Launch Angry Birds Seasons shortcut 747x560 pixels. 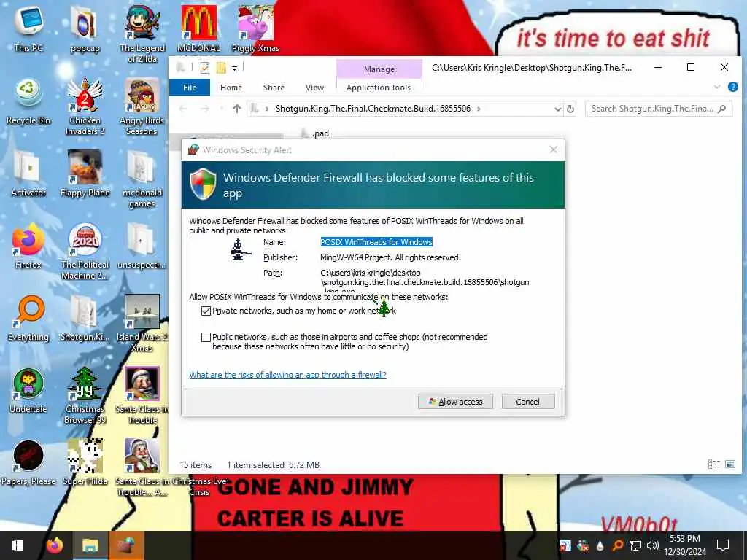[x=142, y=106]
